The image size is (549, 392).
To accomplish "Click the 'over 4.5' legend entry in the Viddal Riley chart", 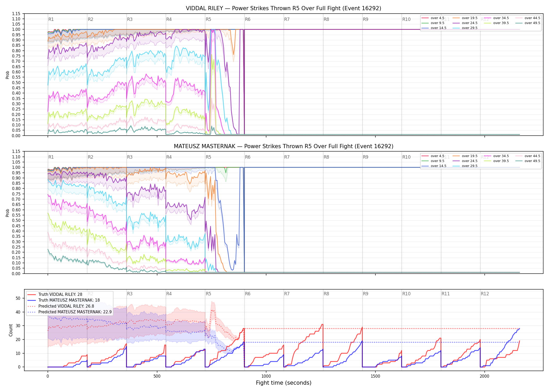I will (433, 18).
